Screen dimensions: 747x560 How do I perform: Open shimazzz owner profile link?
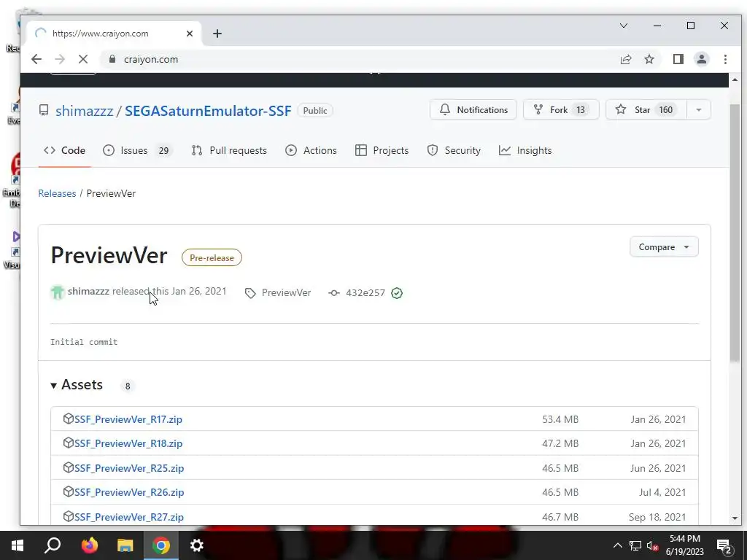pos(85,111)
